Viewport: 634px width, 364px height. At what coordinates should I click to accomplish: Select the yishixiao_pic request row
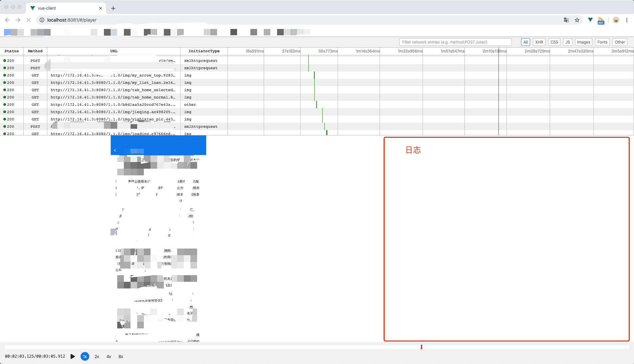click(317, 119)
